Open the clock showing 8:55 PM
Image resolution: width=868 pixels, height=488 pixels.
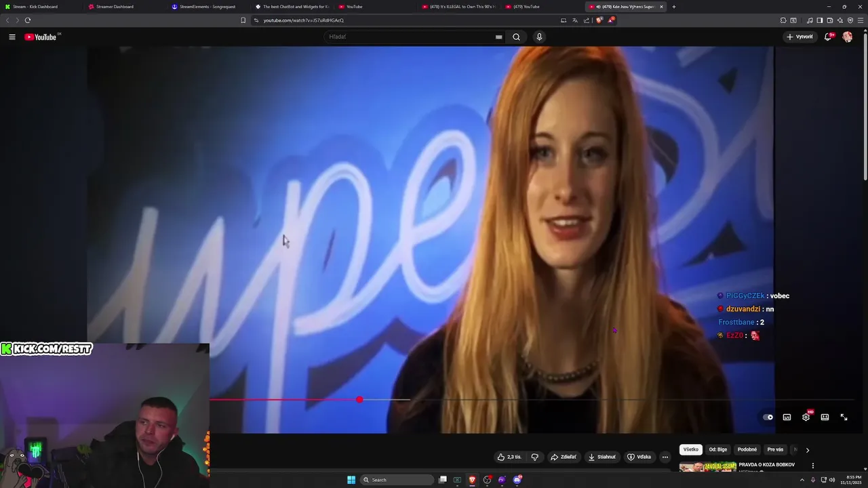(x=850, y=480)
